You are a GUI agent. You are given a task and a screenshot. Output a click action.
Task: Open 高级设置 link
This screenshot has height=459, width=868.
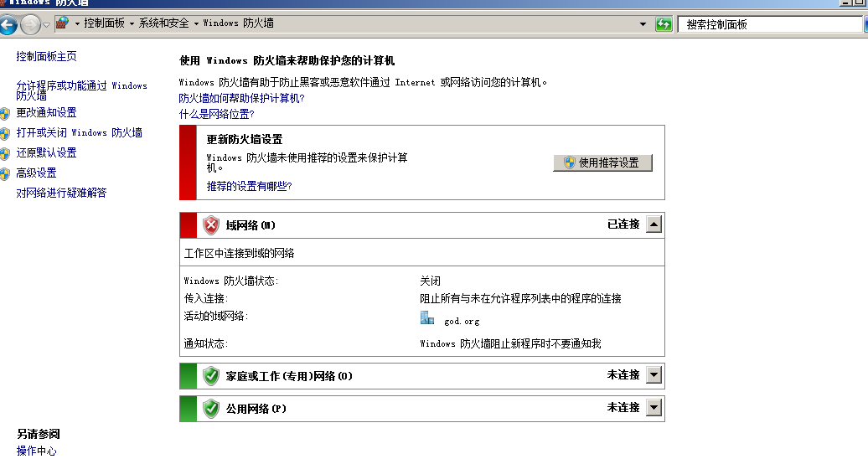coord(37,173)
